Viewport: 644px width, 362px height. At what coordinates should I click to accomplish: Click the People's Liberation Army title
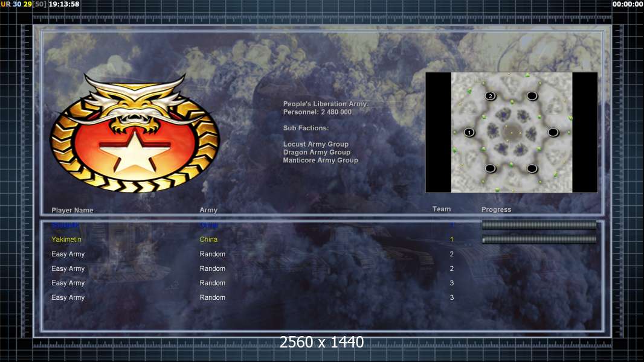(325, 104)
